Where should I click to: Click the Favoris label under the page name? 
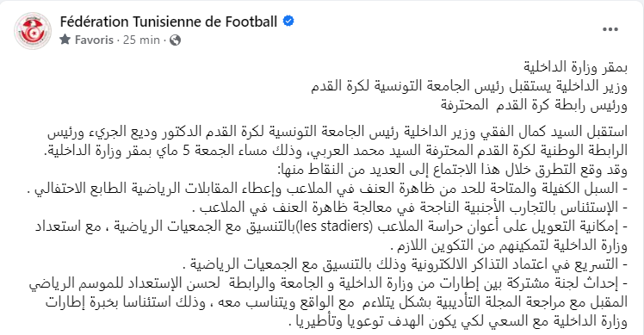point(94,40)
